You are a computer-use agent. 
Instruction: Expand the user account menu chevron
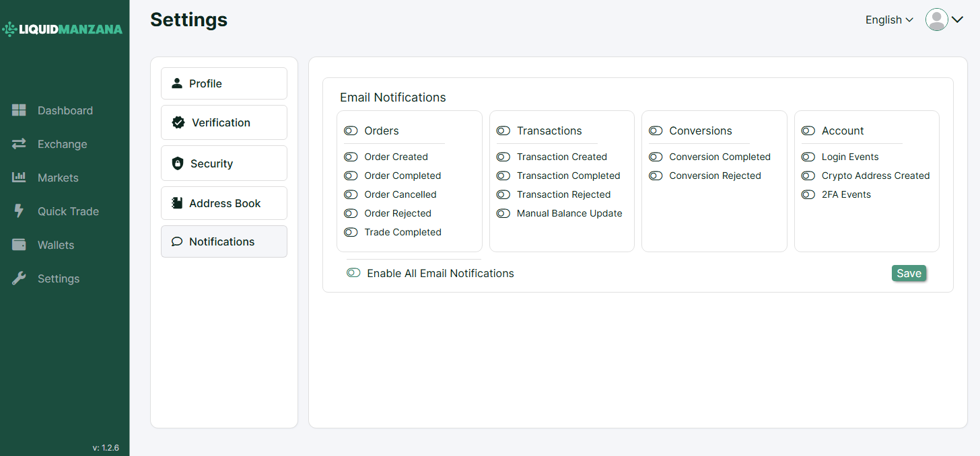click(958, 20)
